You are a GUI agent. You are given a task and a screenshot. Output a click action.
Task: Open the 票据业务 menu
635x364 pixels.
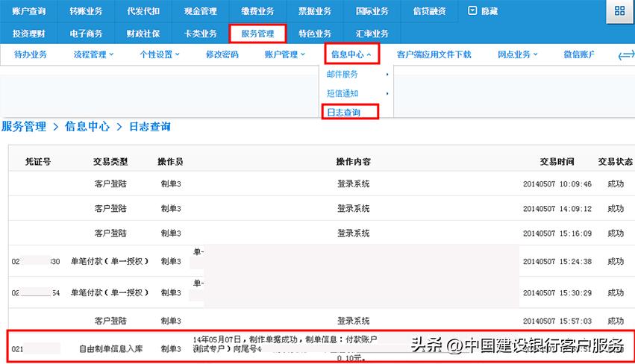pyautogui.click(x=315, y=11)
